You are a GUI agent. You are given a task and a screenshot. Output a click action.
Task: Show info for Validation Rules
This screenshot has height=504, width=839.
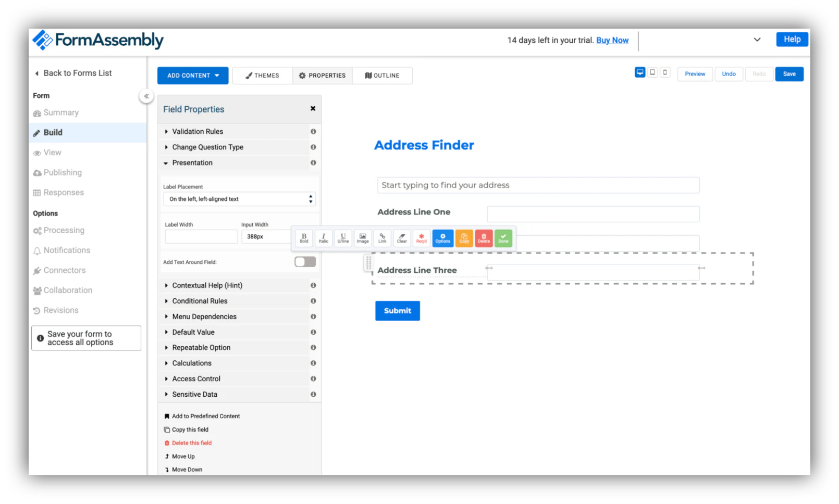pyautogui.click(x=313, y=131)
